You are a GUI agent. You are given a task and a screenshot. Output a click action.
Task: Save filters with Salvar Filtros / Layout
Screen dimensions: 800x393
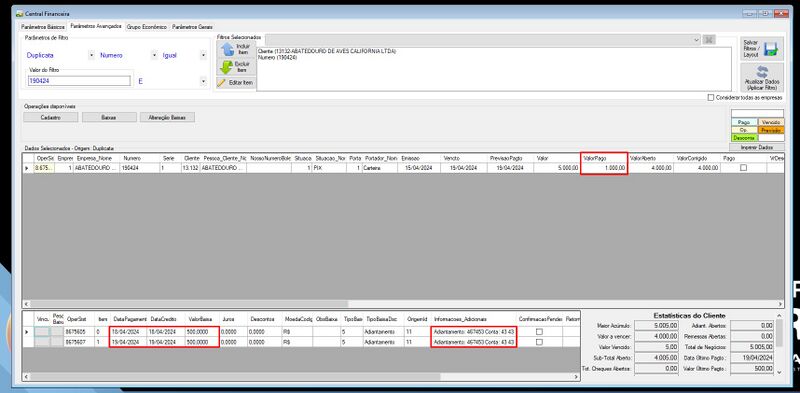pyautogui.click(x=762, y=48)
